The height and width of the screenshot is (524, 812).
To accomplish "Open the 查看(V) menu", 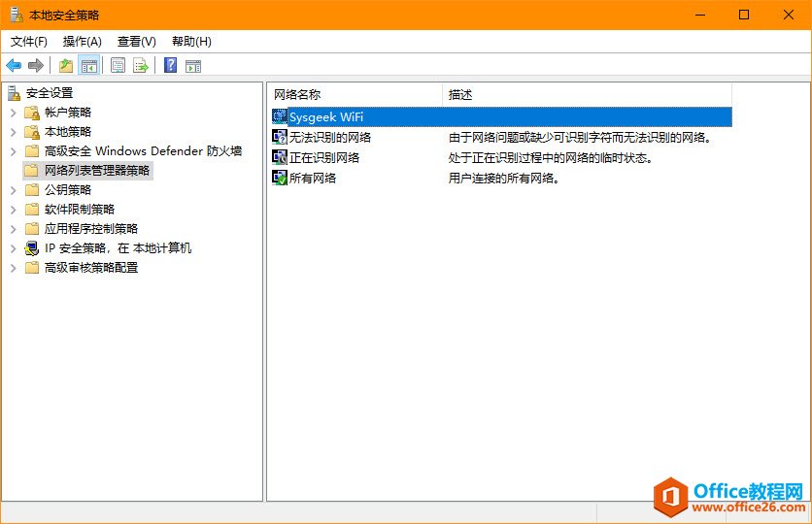I will 137,42.
